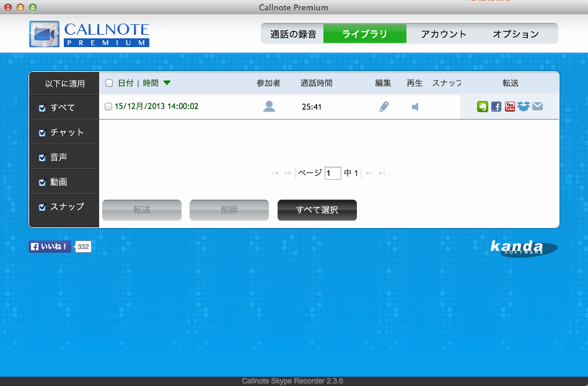Check the header select-all checkbox
The width and height of the screenshot is (588, 386).
tap(109, 83)
